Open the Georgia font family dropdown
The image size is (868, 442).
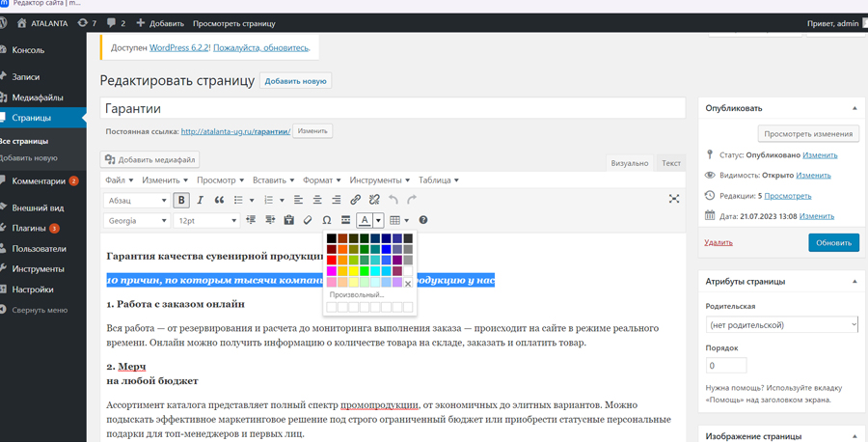click(x=136, y=220)
